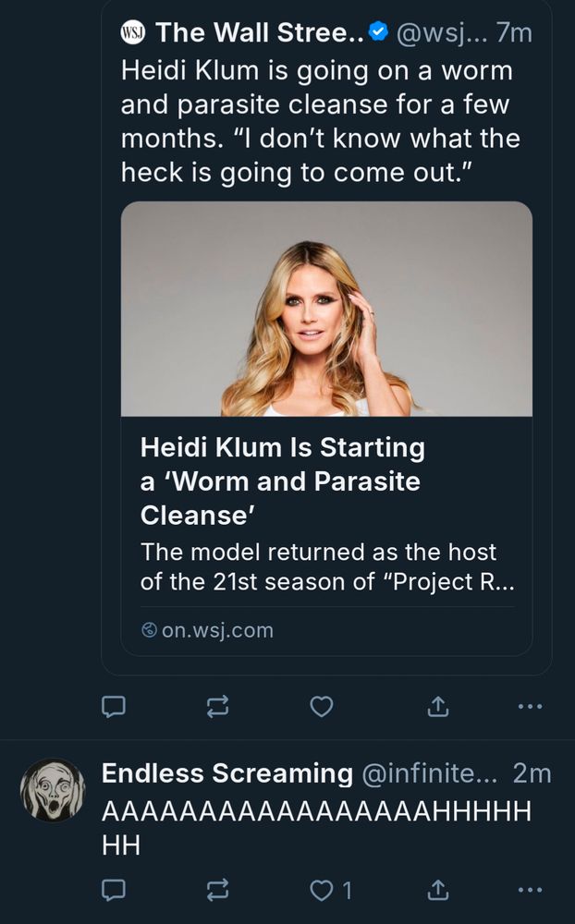Expand options for the Endless Screaming tweet

(530, 890)
